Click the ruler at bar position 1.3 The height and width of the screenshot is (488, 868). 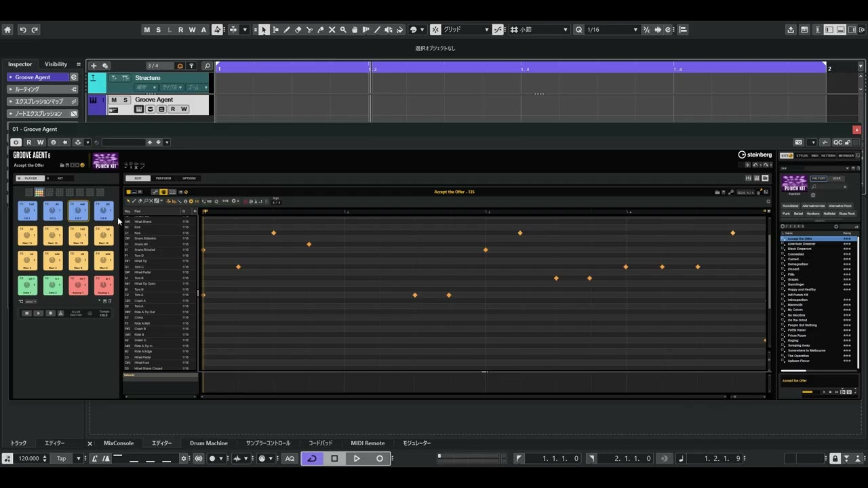coord(525,68)
